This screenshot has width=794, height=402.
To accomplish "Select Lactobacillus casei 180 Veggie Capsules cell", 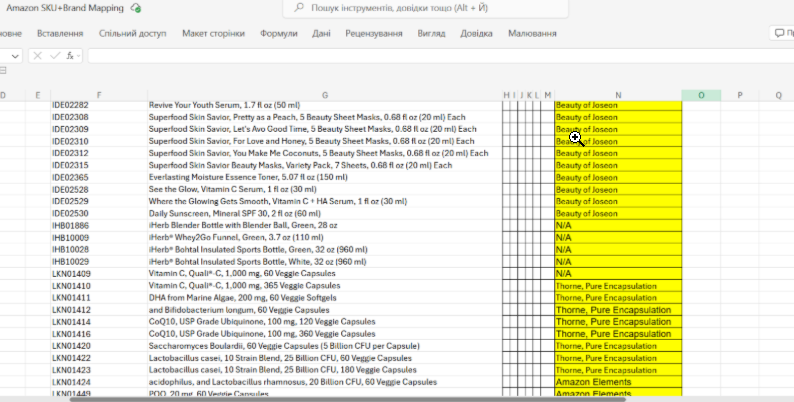I will click(325, 370).
